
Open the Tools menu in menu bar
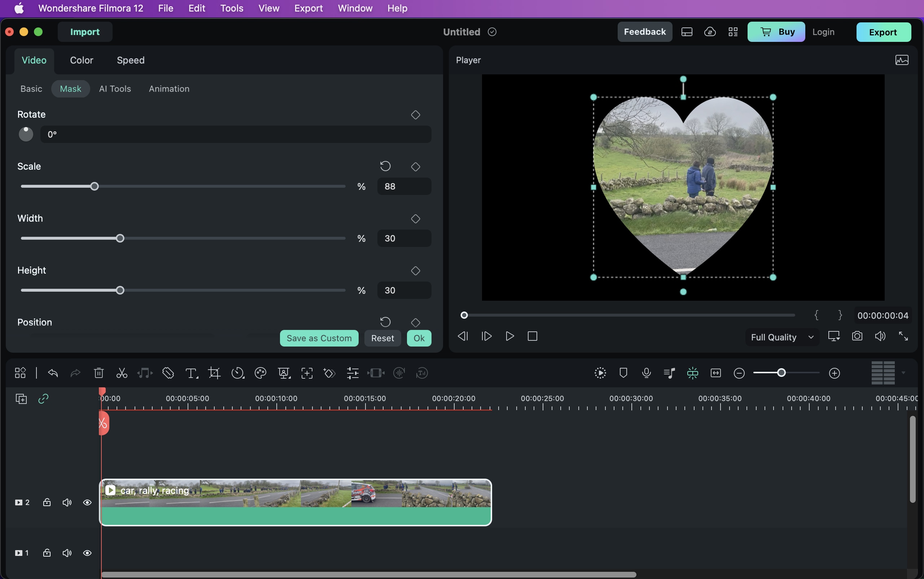[x=231, y=9]
